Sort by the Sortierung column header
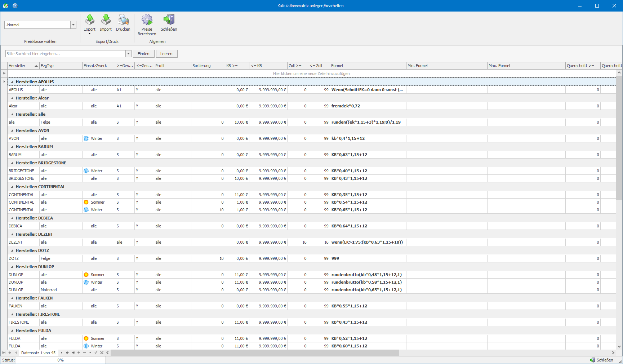Screen dimensions: 623x364 [x=208, y=66]
